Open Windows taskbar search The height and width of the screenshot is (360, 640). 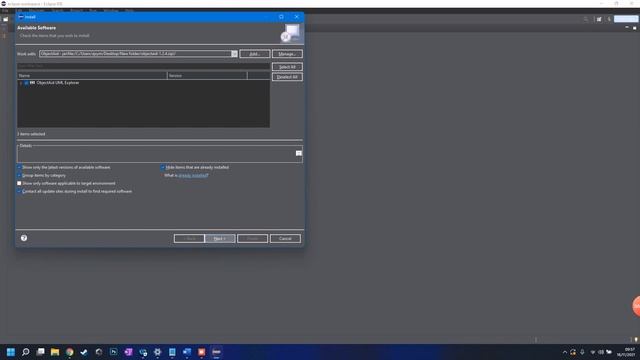25,352
